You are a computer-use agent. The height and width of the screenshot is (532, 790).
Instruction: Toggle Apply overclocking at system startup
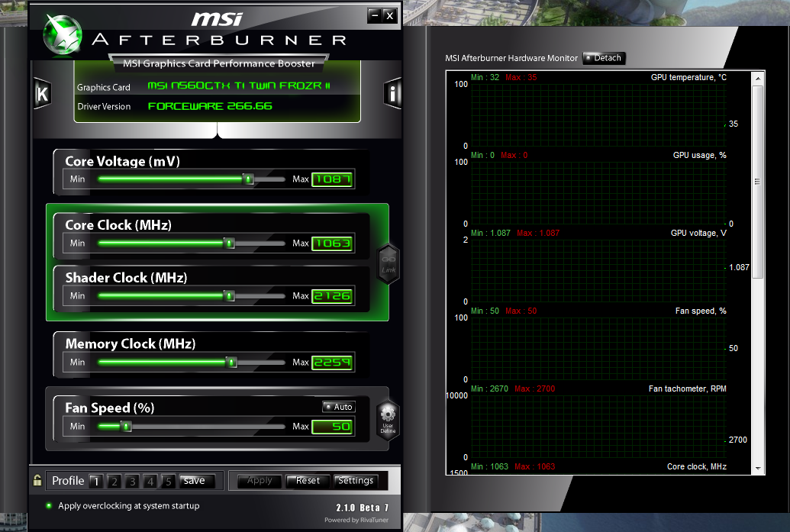click(x=49, y=505)
